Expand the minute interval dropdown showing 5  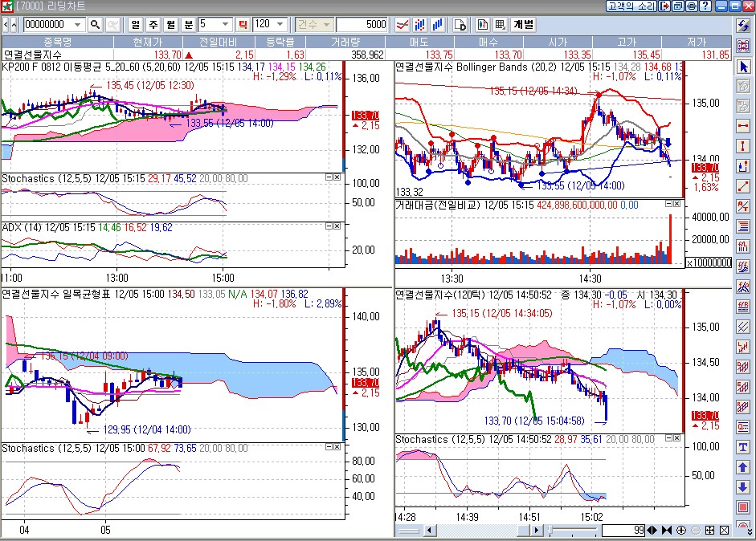pyautogui.click(x=225, y=24)
